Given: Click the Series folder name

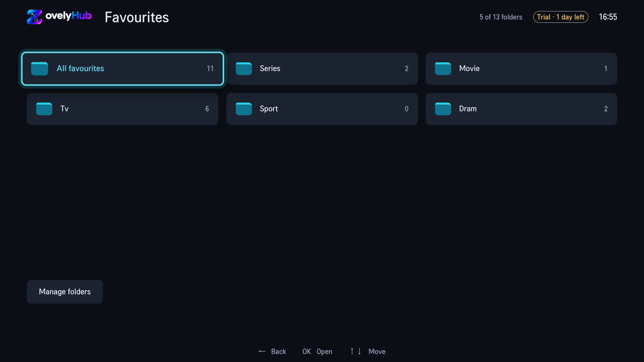Looking at the screenshot, I should click(270, 68).
